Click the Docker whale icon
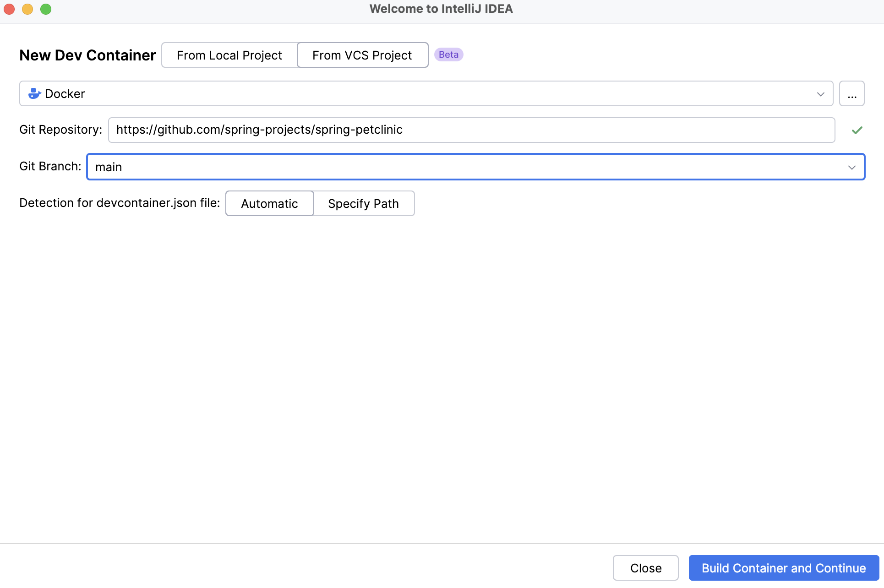Viewport: 884px width, 588px height. click(x=35, y=93)
